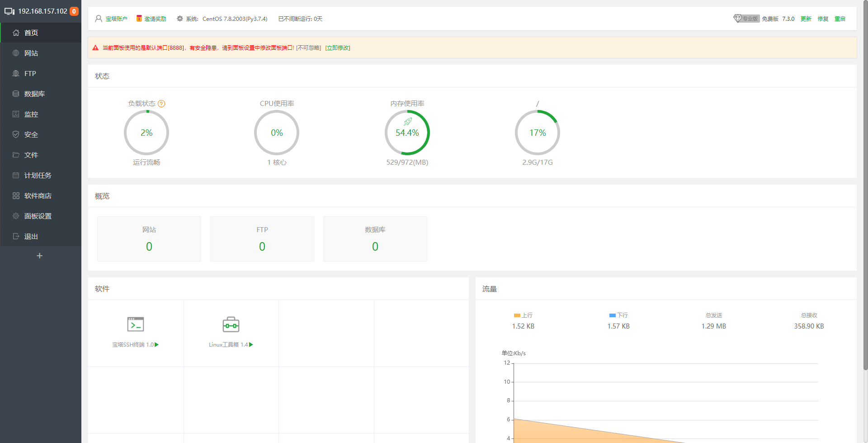The image size is (868, 443).
Task: Open the 首页 home menu item
Action: click(41, 33)
